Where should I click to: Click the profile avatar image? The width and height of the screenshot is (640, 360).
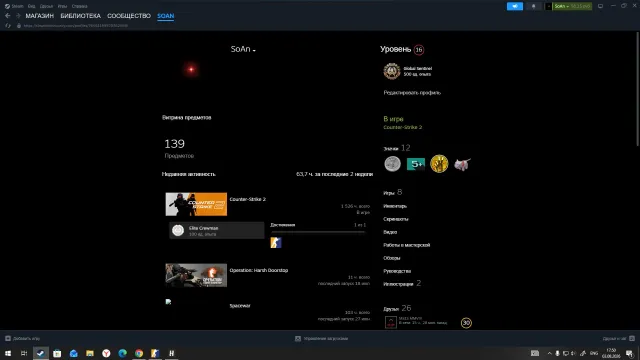(x=191, y=69)
